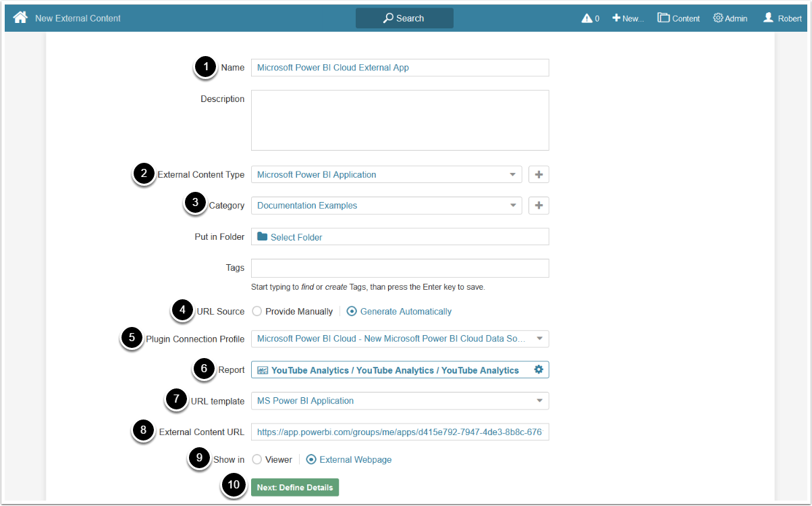
Task: Click the plus icon beside Category
Action: 539,205
